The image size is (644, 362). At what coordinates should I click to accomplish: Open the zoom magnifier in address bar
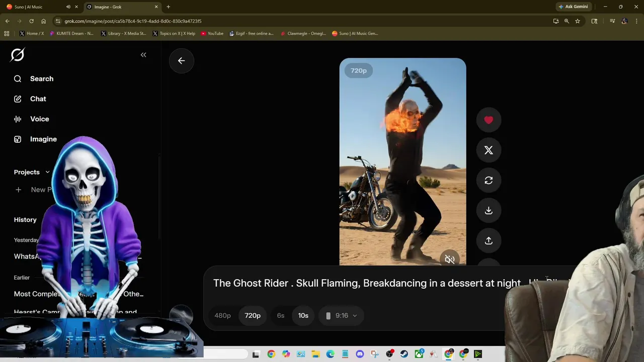pos(567,21)
